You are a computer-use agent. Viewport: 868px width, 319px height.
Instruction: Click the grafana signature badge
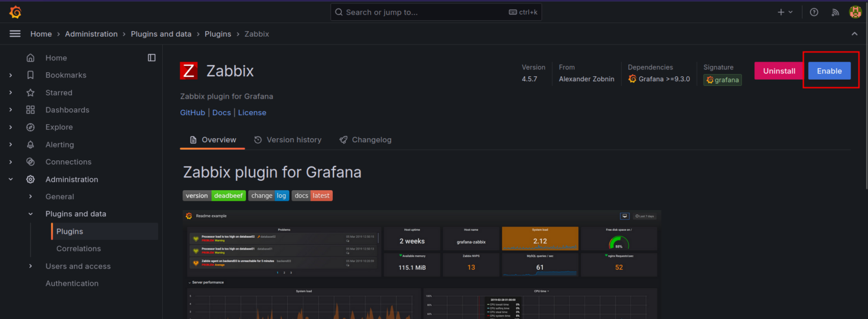coord(722,80)
